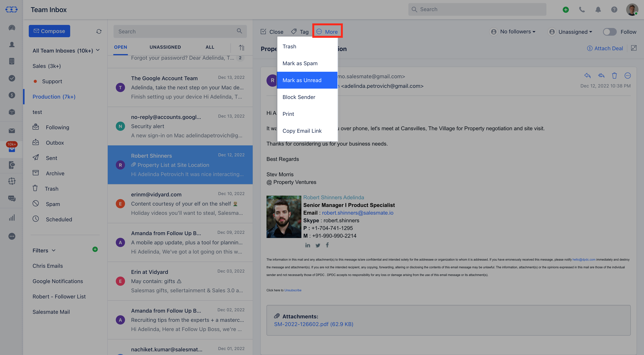Click the Compose button

tap(49, 31)
